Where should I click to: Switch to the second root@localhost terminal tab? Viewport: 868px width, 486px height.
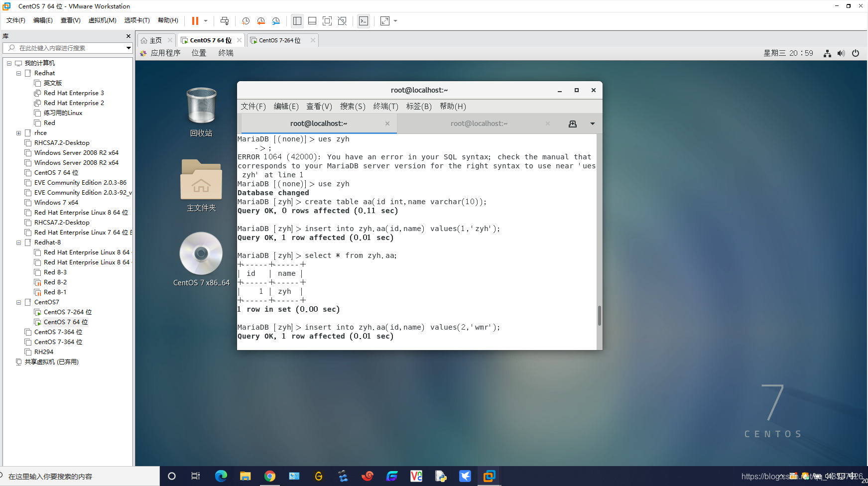click(x=479, y=123)
